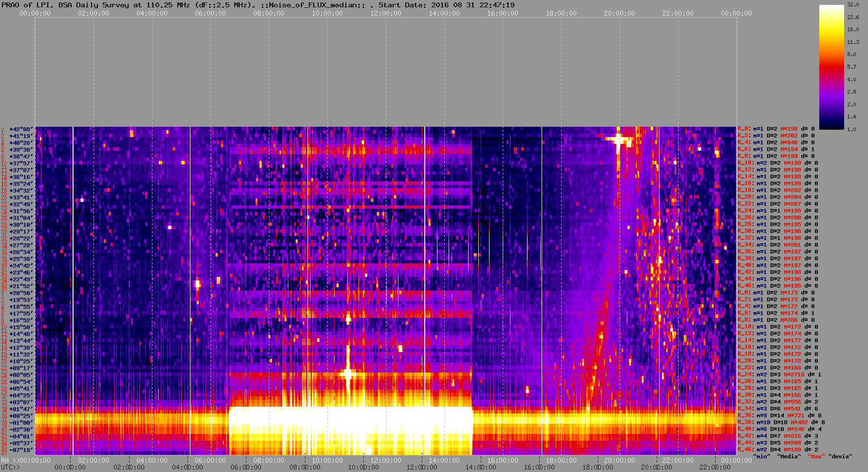Viewport: 868px width, 472px height.
Task: Click the -04°01' declination label
Action: tap(21, 436)
